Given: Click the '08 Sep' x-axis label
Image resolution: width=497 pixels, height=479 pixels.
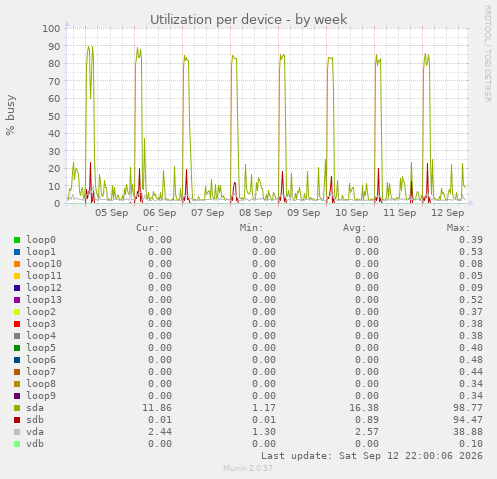Looking at the screenshot, I should 256,213.
